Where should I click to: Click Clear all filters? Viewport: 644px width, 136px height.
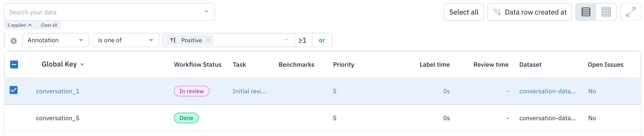click(x=49, y=25)
